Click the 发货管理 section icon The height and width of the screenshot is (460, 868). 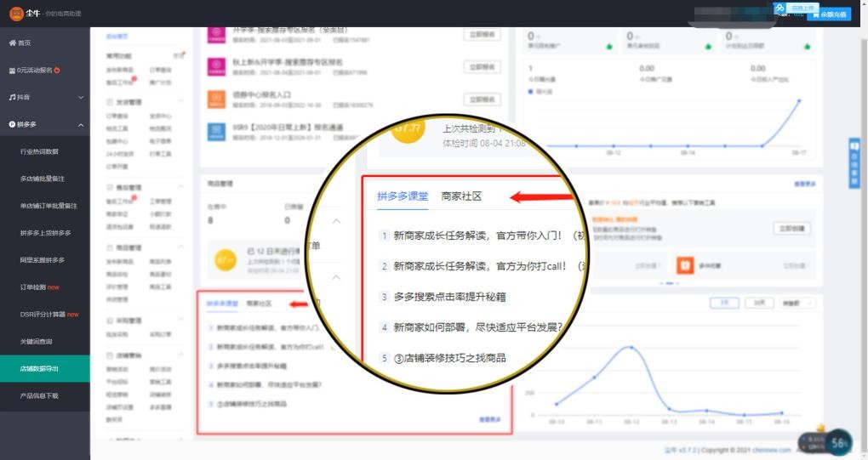pos(110,102)
